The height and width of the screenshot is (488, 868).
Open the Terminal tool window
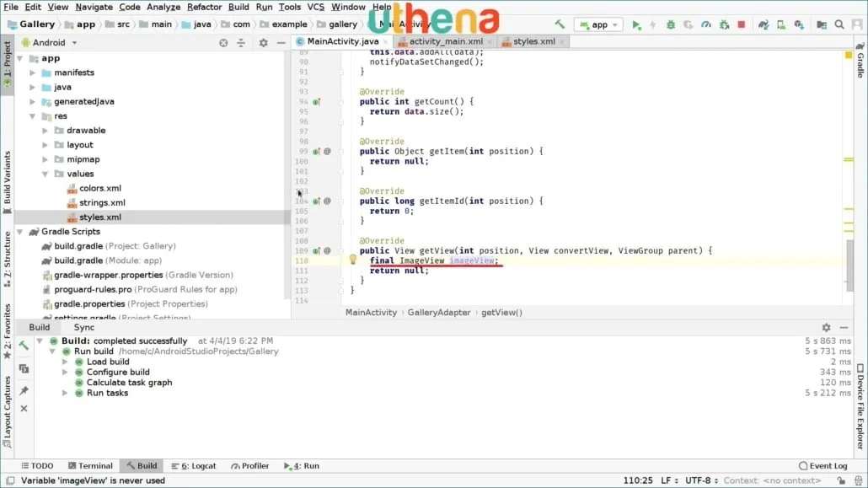click(90, 466)
